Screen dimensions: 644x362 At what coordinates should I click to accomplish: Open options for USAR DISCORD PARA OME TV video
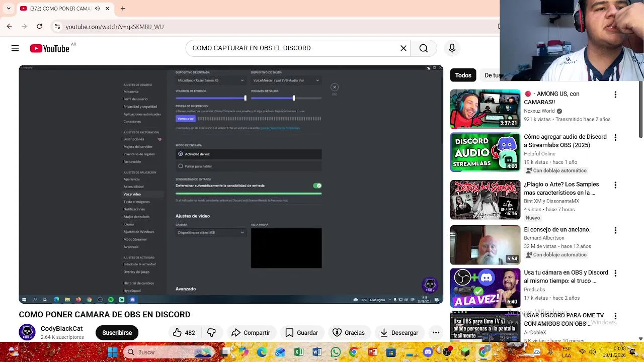coord(615,316)
